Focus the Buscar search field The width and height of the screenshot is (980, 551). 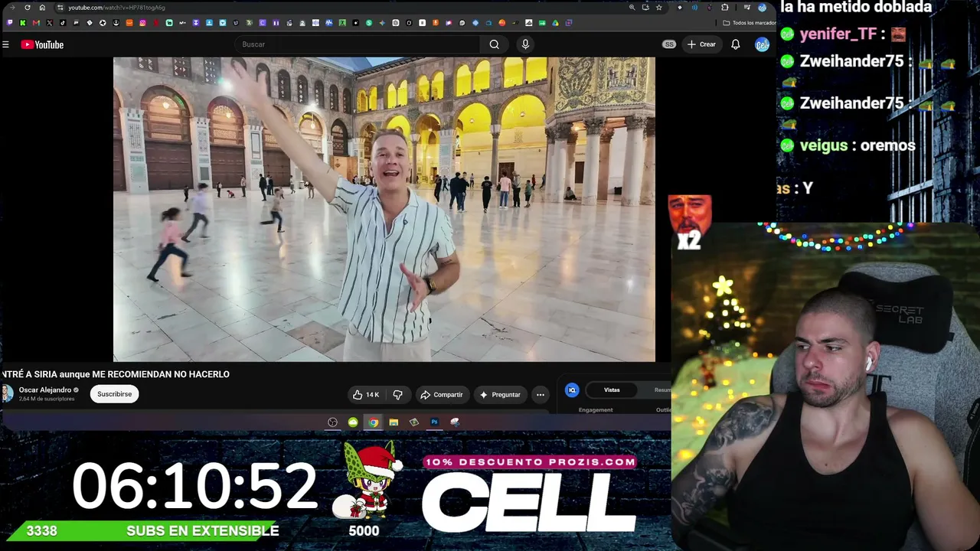pos(358,44)
